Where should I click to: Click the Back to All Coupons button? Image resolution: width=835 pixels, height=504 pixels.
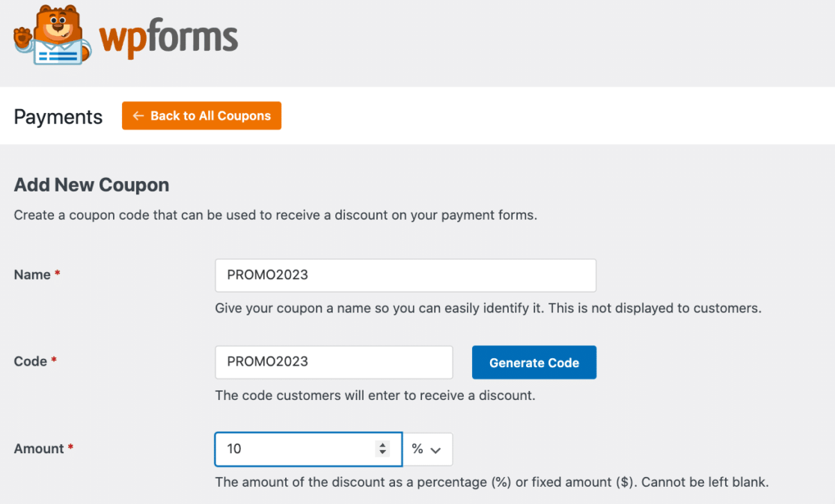point(201,116)
